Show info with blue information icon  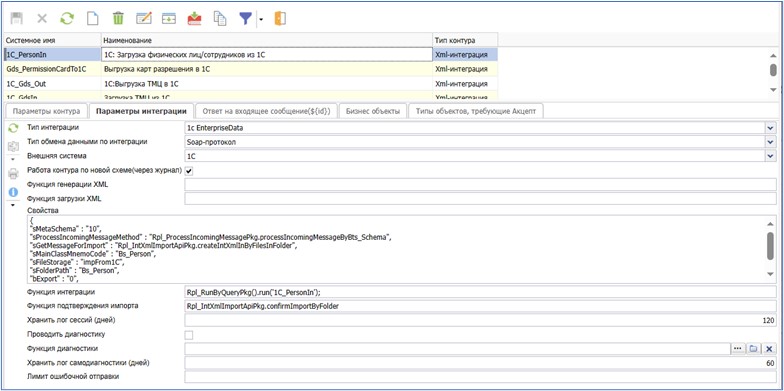click(x=14, y=192)
